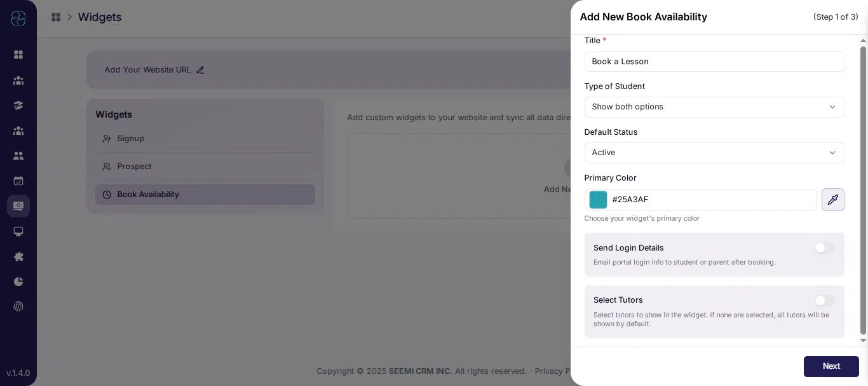Click the pencil icon beside Add Your Website URL

point(200,70)
